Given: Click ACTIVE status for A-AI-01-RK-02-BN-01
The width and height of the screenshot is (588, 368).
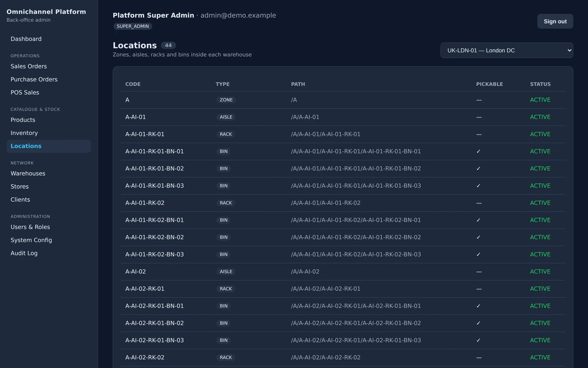Looking at the screenshot, I should pos(540,220).
